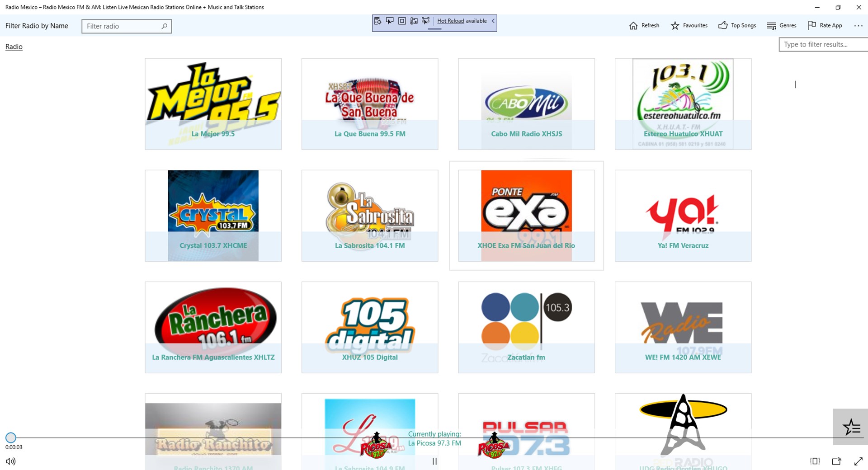This screenshot has width=868, height=470.
Task: Click the Rate App flag button
Action: (825, 26)
